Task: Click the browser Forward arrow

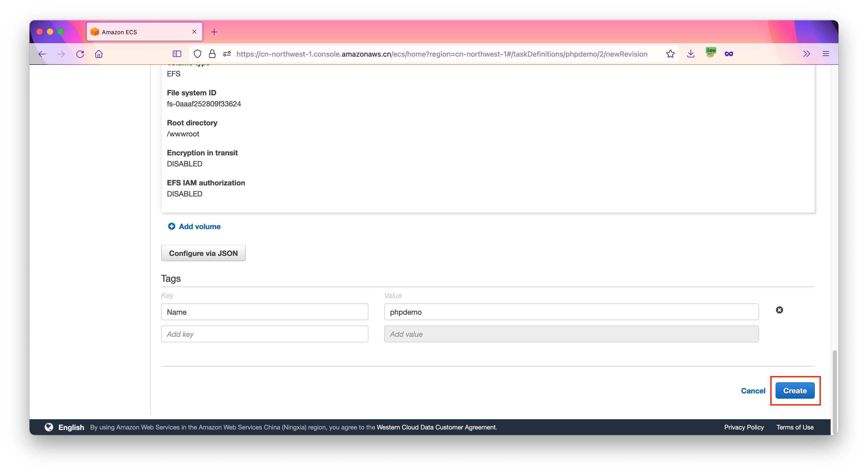Action: (x=61, y=54)
